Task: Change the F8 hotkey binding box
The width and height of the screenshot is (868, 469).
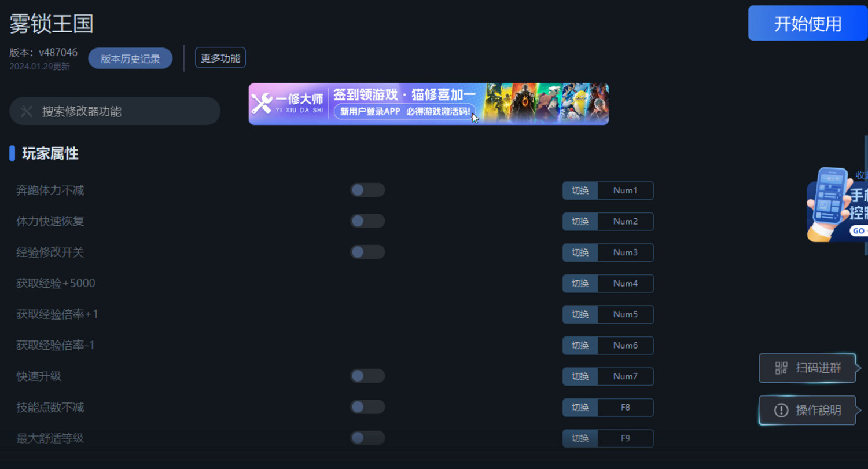Action: [626, 407]
